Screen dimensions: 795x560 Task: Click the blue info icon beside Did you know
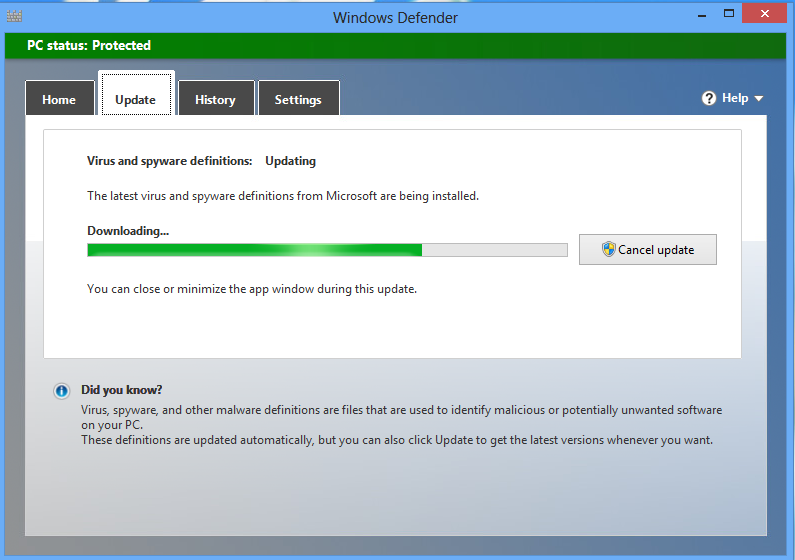61,391
